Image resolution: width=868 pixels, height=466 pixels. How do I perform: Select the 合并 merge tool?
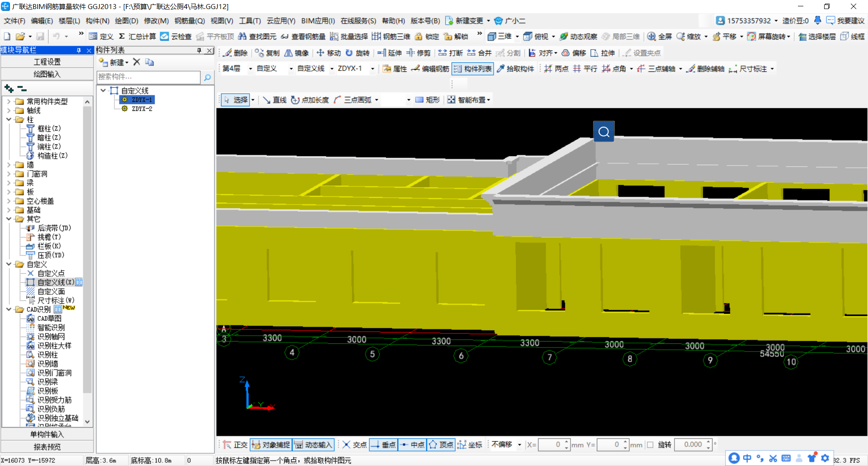click(x=479, y=53)
